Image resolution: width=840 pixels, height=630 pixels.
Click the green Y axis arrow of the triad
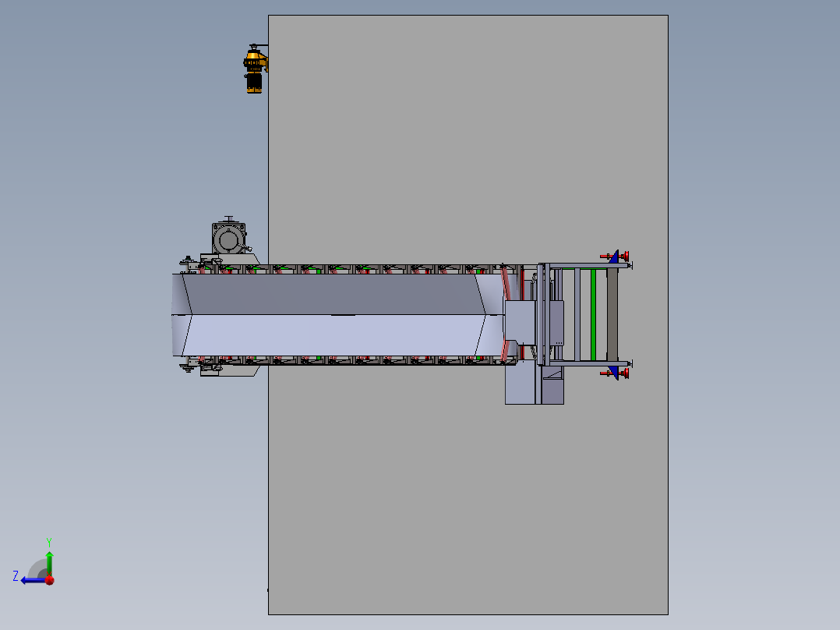pyautogui.click(x=49, y=563)
